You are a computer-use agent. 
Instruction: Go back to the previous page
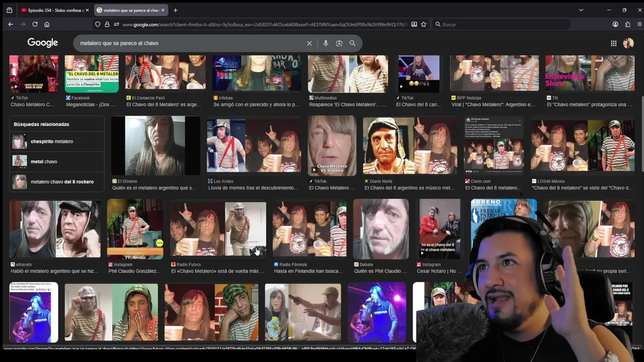(11, 24)
